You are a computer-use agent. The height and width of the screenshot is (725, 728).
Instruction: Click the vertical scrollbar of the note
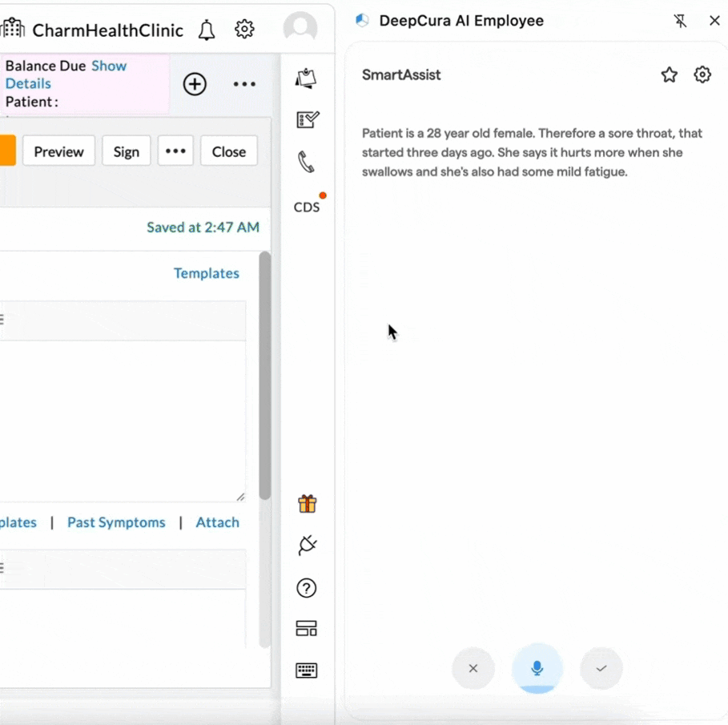264,375
